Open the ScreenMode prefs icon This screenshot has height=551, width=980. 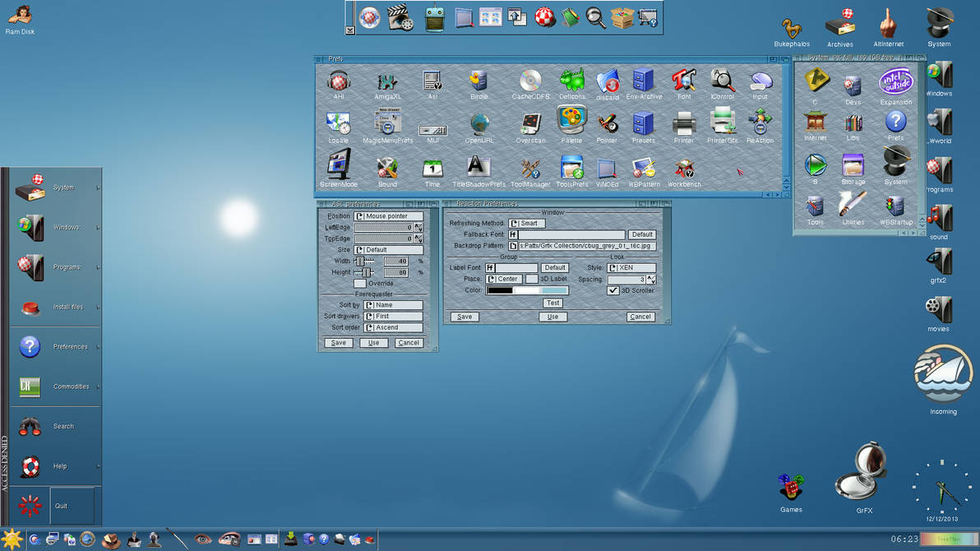(338, 165)
